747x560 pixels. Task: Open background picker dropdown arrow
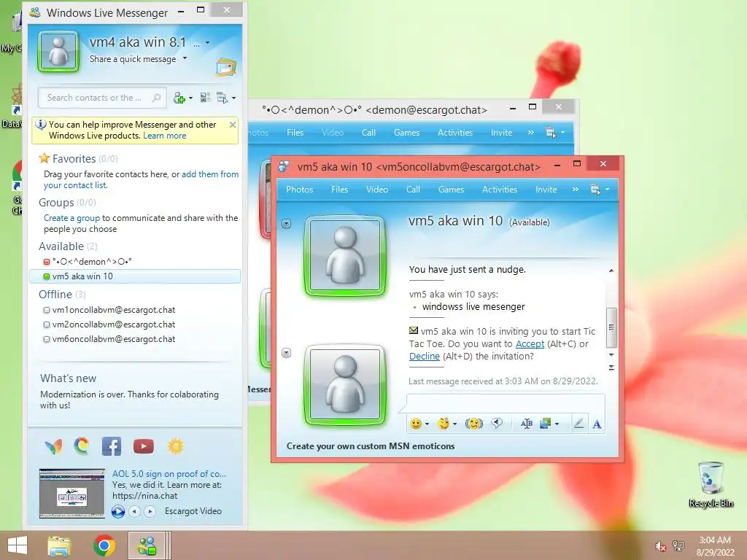(557, 424)
